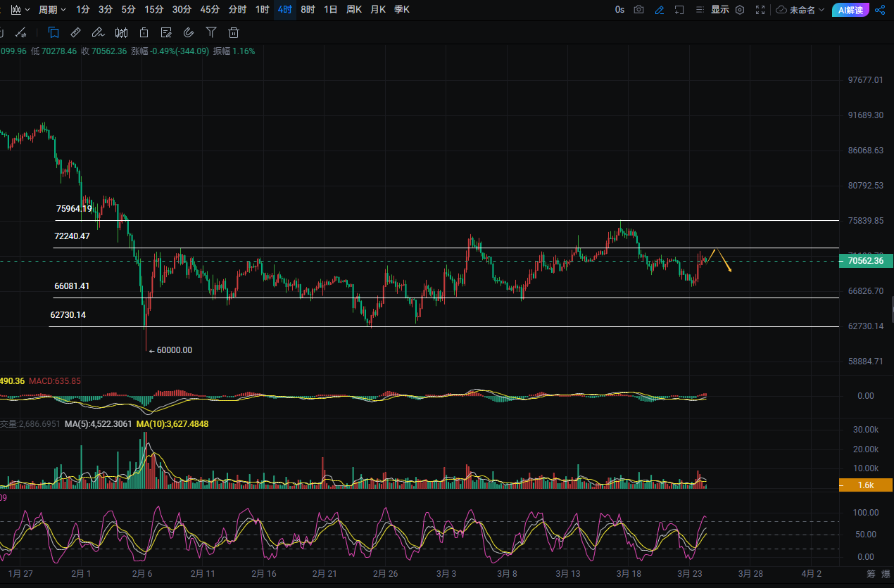Open the hexagon settings icon
894x588 pixels.
tap(740, 10)
